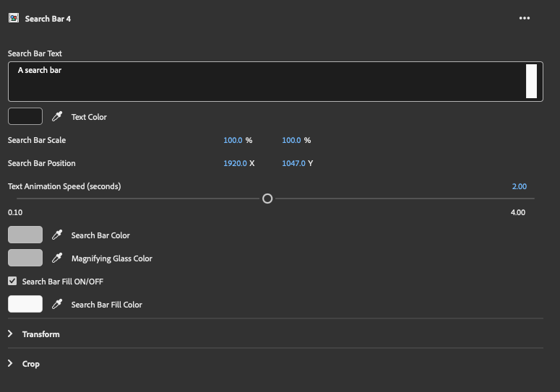
Task: Click the Search Bar Position X value
Action: (235, 163)
